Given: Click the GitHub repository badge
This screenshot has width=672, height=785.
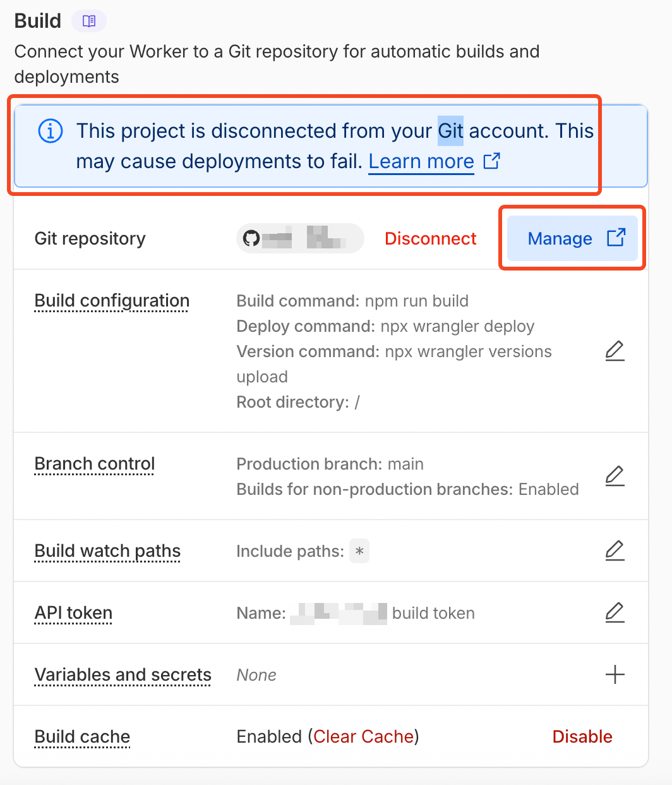Looking at the screenshot, I should [x=300, y=239].
